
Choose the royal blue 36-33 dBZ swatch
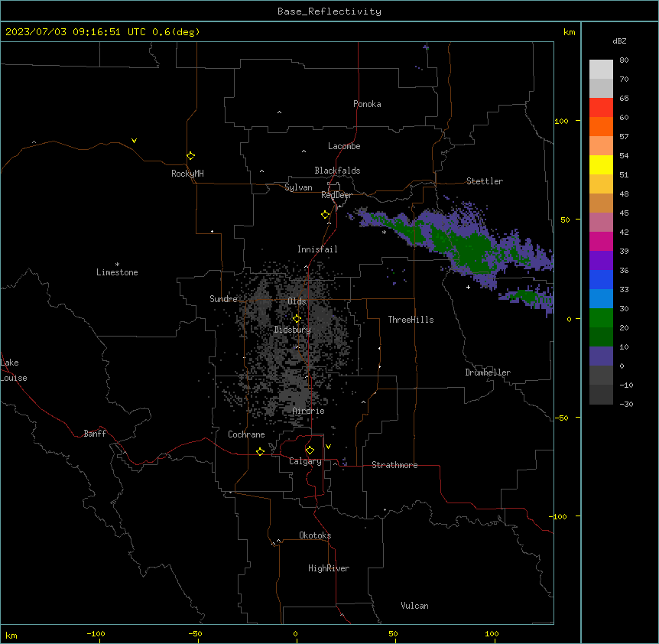(601, 279)
